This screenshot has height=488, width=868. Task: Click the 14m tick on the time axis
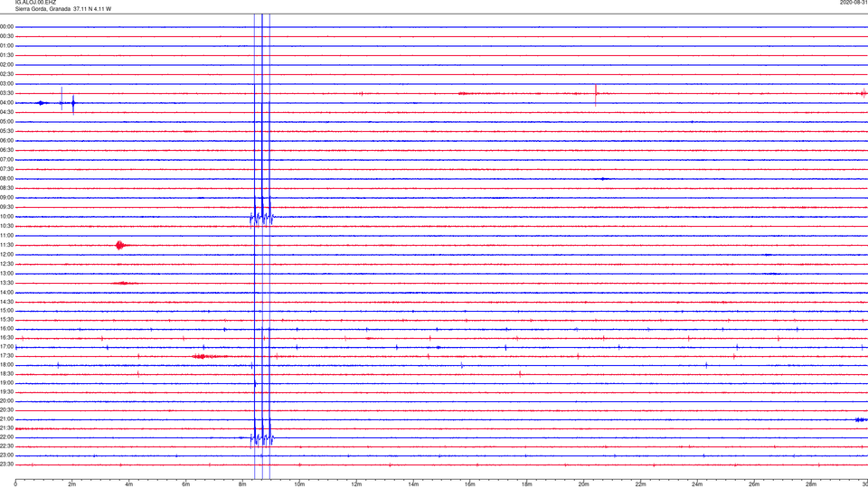(413, 484)
